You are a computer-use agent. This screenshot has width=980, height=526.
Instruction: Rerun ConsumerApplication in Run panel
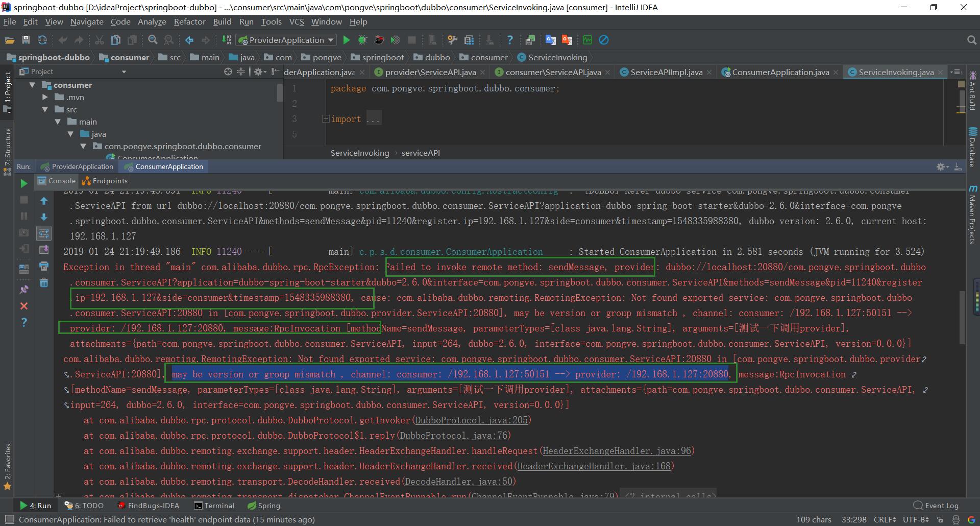[x=23, y=183]
